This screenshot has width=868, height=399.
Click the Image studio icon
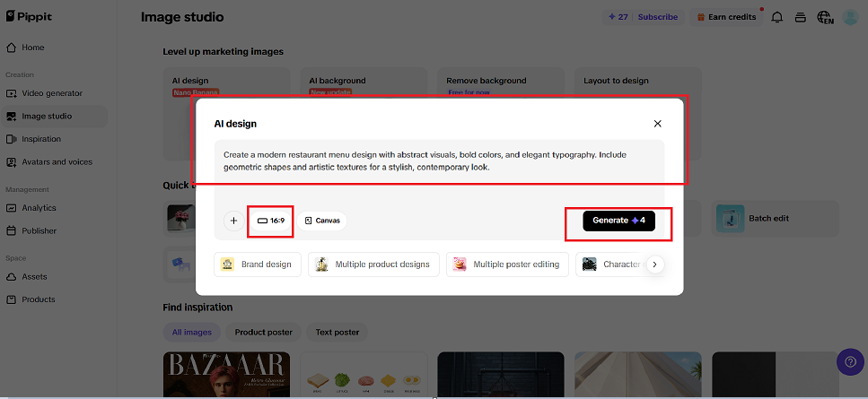11,116
